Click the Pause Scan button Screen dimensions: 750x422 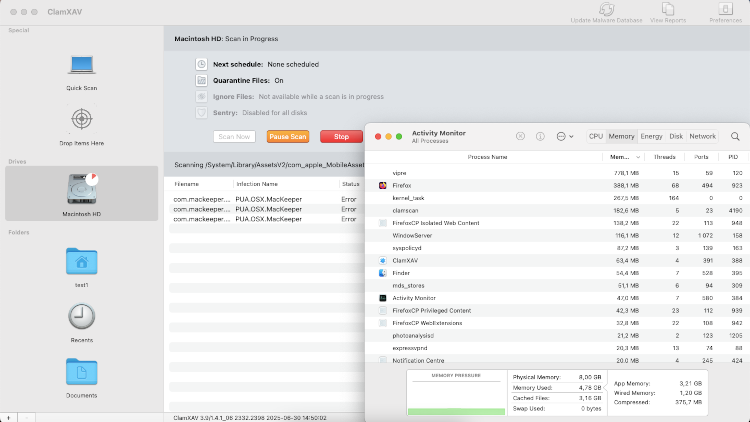(287, 136)
